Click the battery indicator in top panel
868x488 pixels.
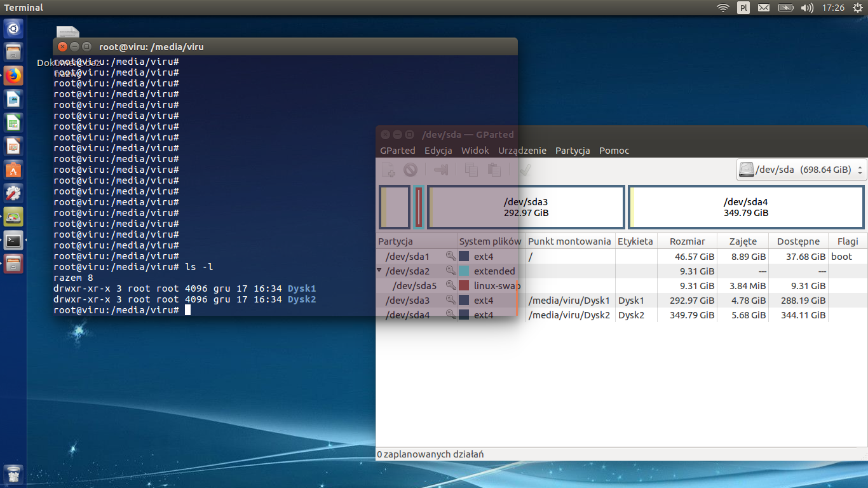click(x=785, y=8)
